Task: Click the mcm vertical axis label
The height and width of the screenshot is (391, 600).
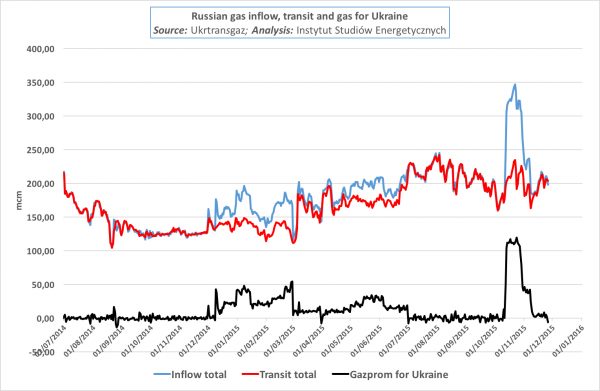Action: (19, 200)
